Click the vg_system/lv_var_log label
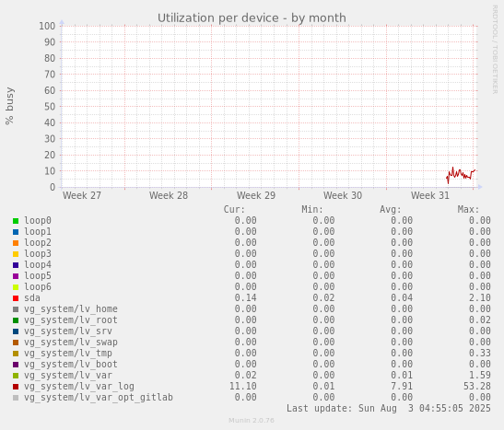The width and height of the screenshot is (504, 430). tap(79, 387)
